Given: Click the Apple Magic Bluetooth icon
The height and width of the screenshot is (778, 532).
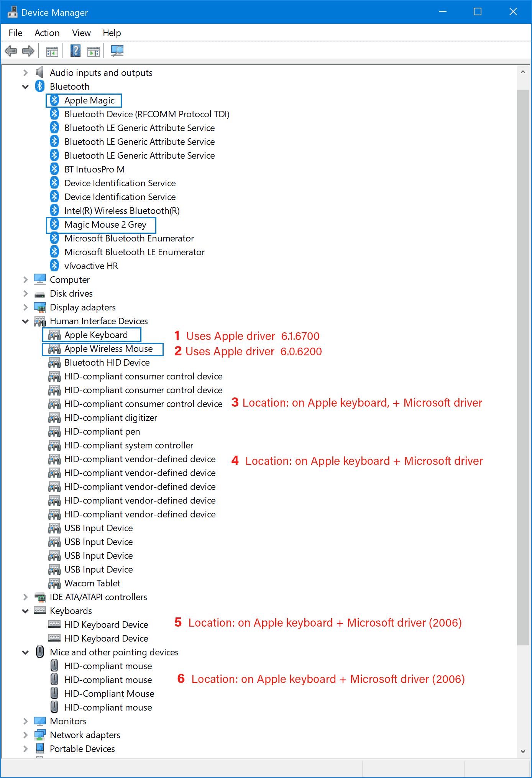Looking at the screenshot, I should (x=54, y=100).
